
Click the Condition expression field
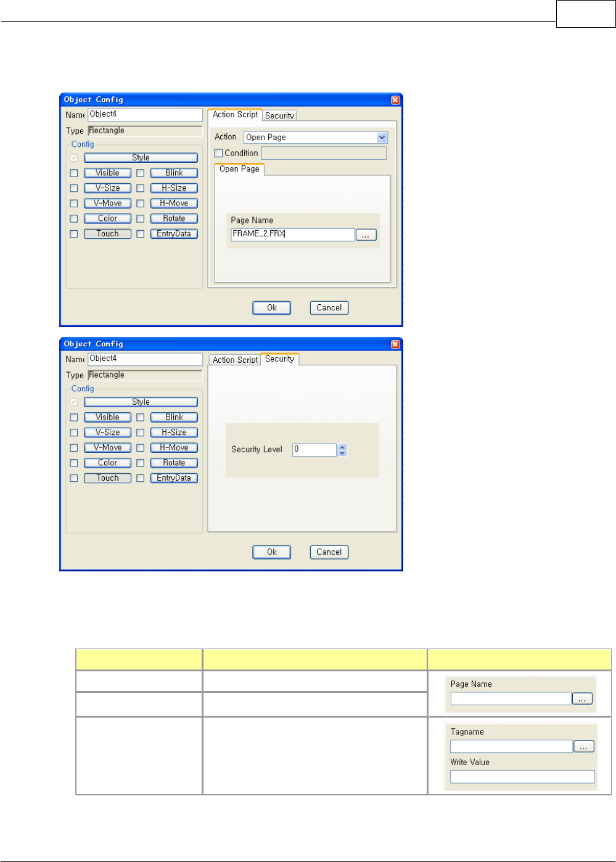pos(324,153)
